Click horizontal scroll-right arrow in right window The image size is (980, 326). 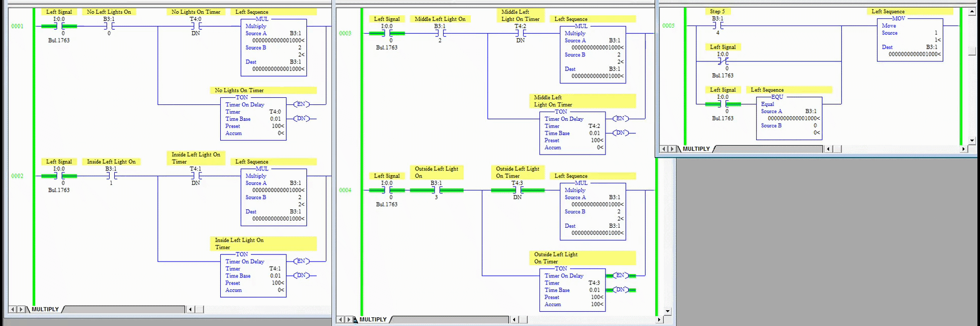point(964,149)
